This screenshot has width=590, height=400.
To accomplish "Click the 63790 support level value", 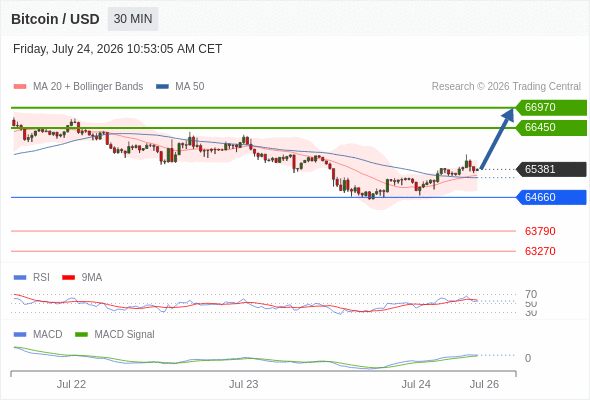I will pyautogui.click(x=540, y=231).
